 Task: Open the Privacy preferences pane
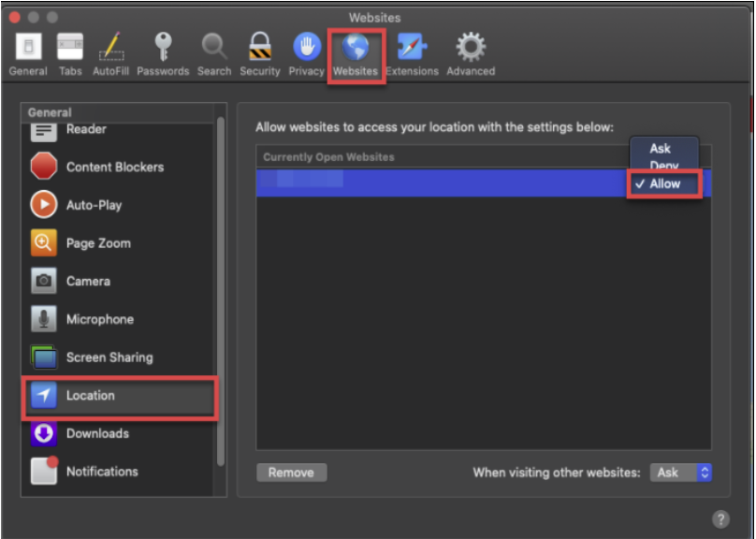click(x=306, y=53)
